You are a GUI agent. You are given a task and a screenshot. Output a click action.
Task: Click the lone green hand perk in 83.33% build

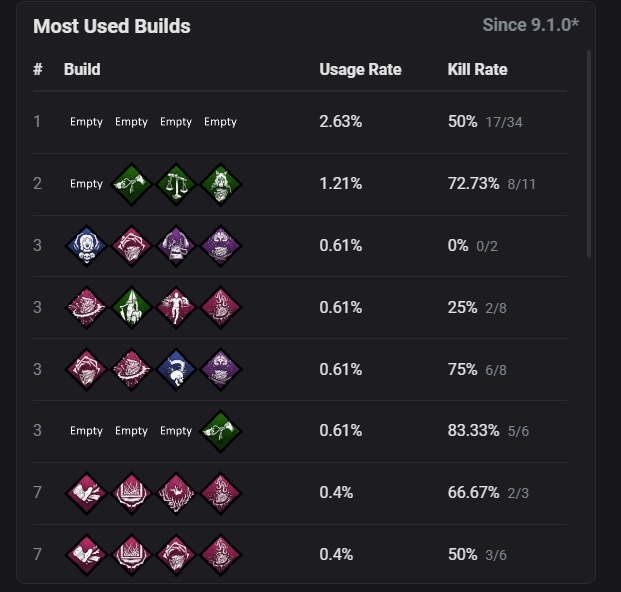tap(221, 431)
